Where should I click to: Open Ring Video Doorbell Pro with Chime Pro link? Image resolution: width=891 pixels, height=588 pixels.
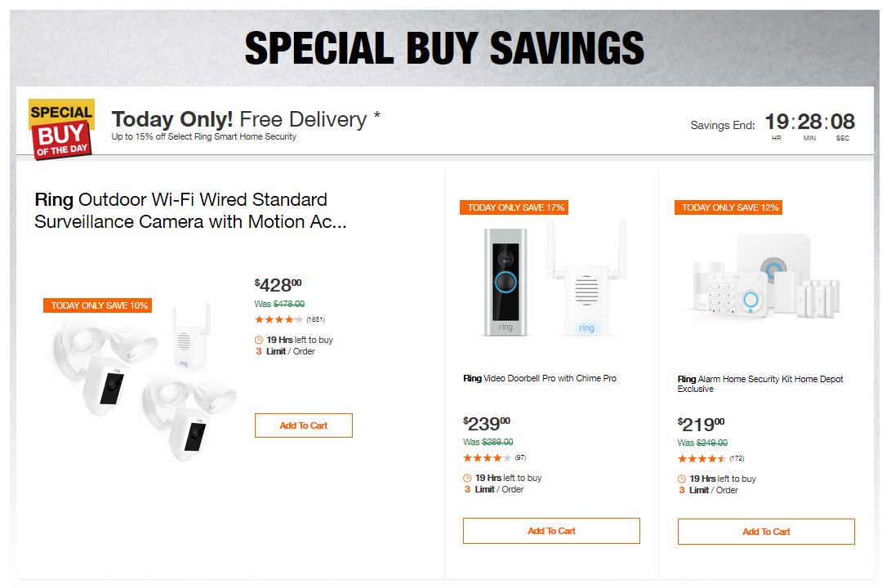(x=540, y=378)
